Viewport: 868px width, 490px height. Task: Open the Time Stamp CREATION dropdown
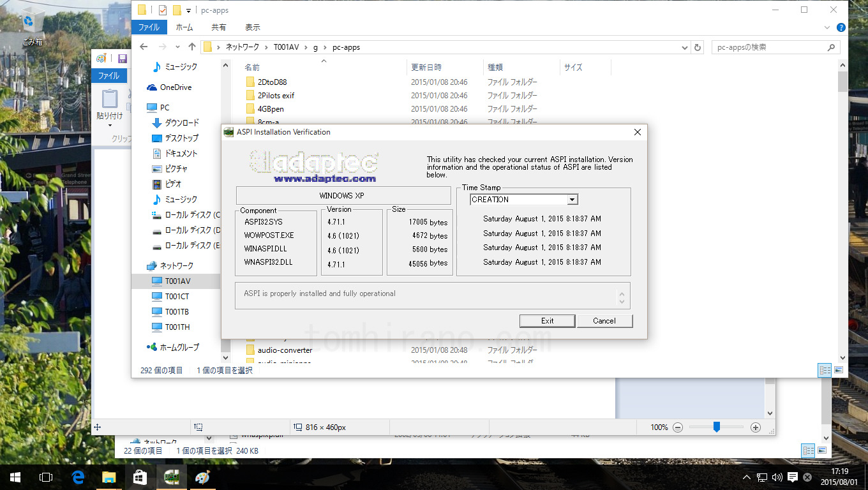(572, 200)
